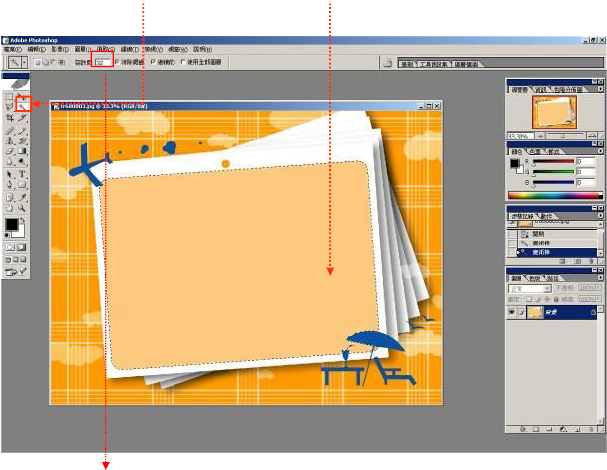Select the Magic Wand tool
The width and height of the screenshot is (607, 470).
point(22,105)
